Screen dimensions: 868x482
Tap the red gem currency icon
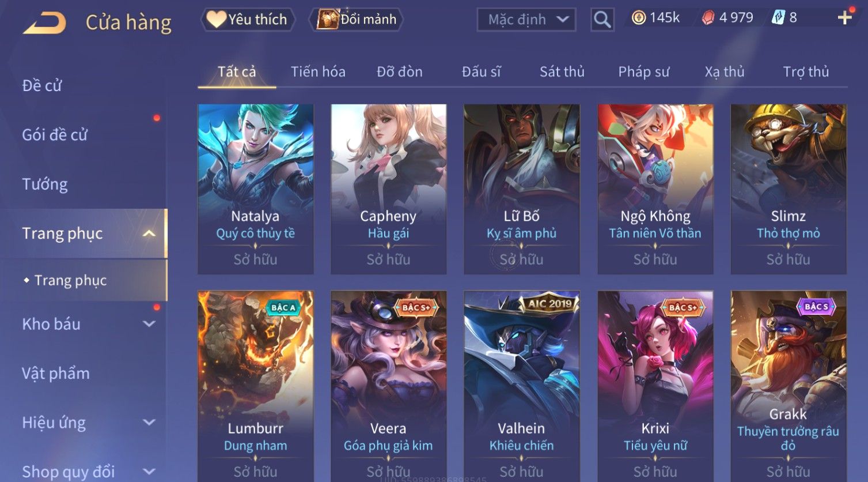click(708, 18)
